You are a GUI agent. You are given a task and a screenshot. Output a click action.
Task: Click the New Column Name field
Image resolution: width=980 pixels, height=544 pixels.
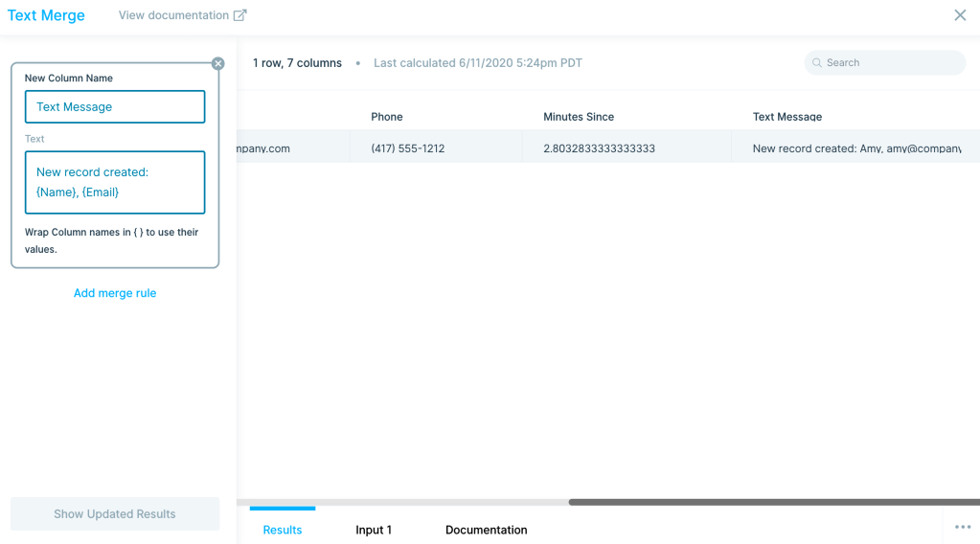pos(115,107)
